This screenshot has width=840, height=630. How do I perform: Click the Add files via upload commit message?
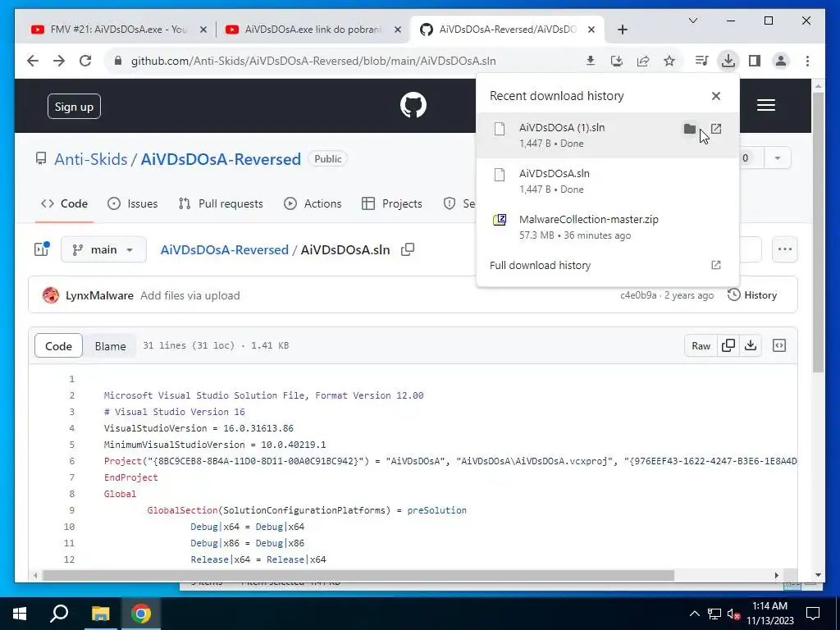(x=190, y=295)
